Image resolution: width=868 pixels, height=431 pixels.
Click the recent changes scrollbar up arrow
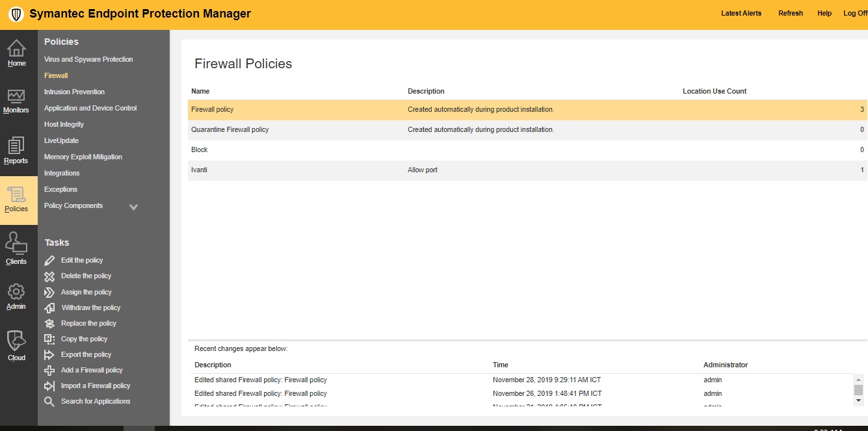[858, 379]
